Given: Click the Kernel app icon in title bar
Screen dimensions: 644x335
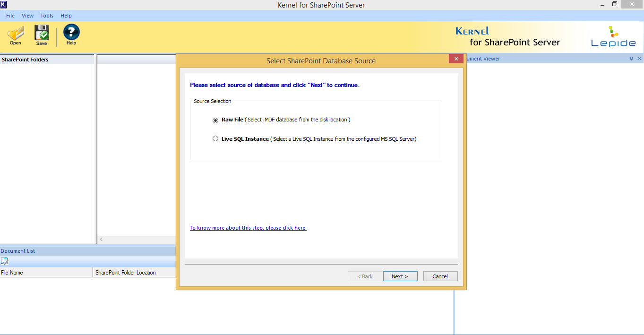Looking at the screenshot, I should tap(3, 5).
